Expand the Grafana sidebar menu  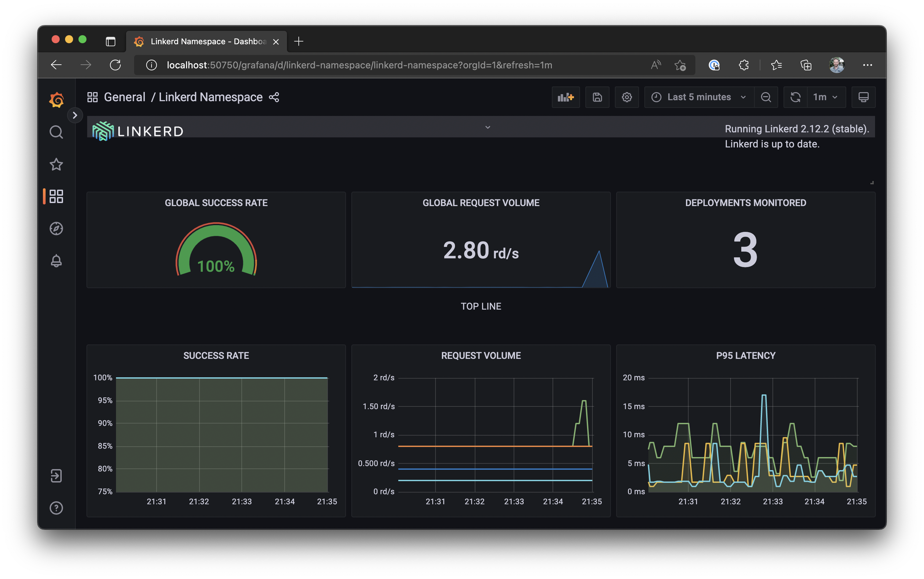(x=75, y=115)
